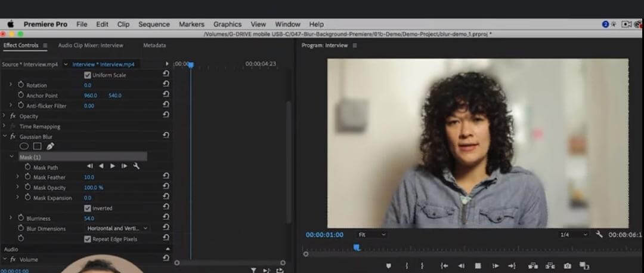The height and width of the screenshot is (273, 644).
Task: Disable the Inverted mask checkbox
Action: (x=87, y=208)
